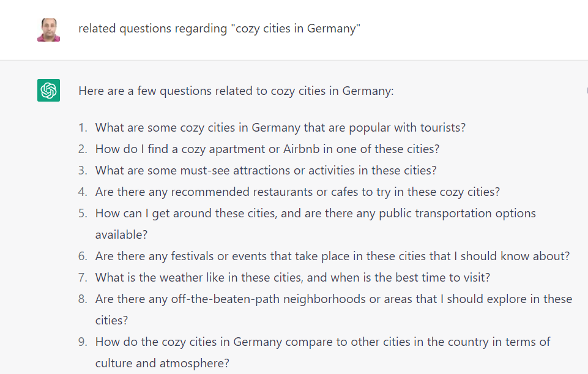Click the user prompt about cozy cities
Viewport: 588px width, 374px height.
coord(219,29)
